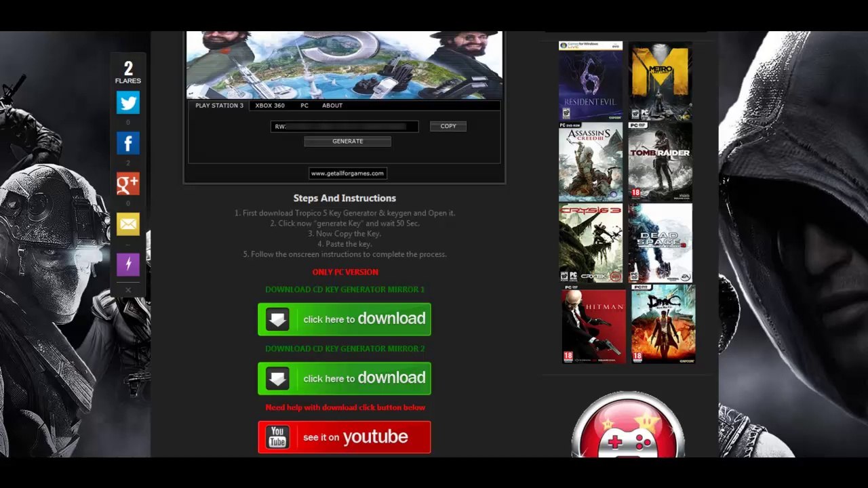Click the green download button for mirror 2
868x488 pixels.
point(344,378)
